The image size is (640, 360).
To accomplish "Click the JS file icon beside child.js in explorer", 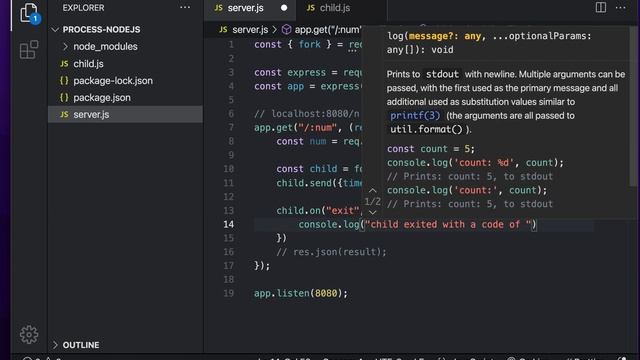I will click(x=64, y=64).
